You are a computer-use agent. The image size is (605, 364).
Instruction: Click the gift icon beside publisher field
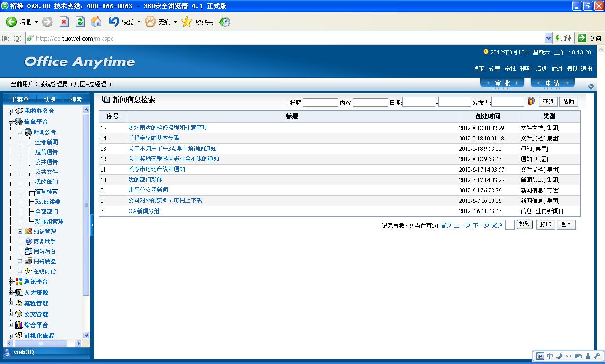click(531, 102)
